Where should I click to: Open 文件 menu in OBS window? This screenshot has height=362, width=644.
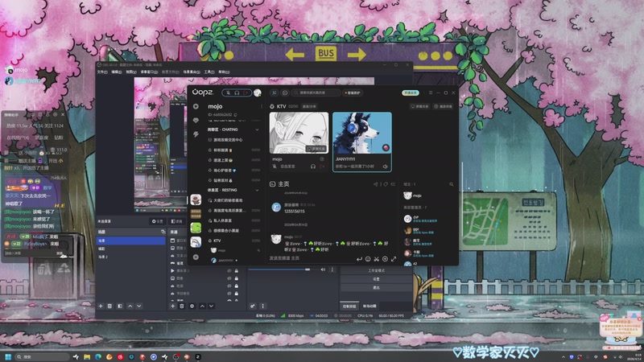[102, 72]
